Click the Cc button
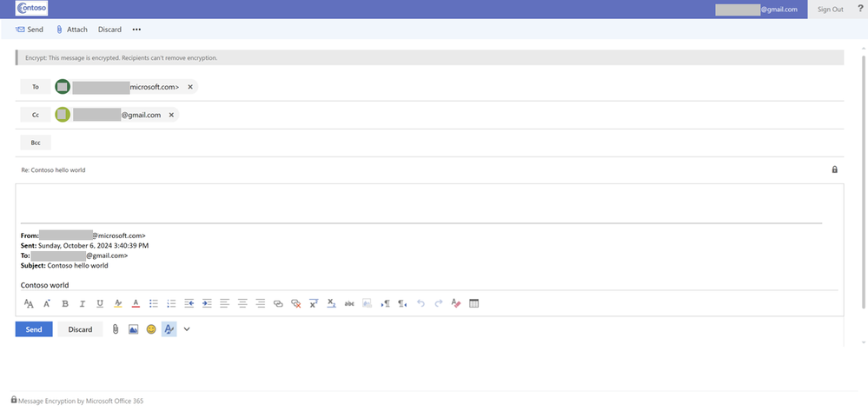This screenshot has width=868, height=418. click(x=36, y=115)
